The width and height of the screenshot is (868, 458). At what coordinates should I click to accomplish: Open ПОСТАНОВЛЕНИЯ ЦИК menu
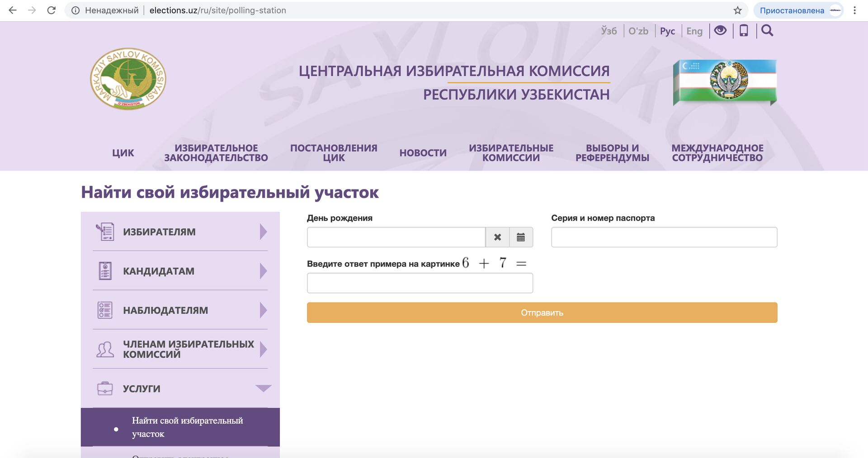tap(334, 153)
